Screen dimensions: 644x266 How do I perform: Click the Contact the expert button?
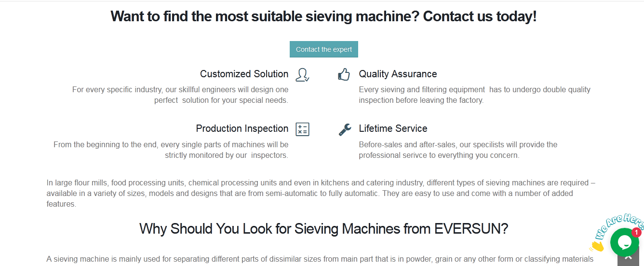[x=324, y=49]
